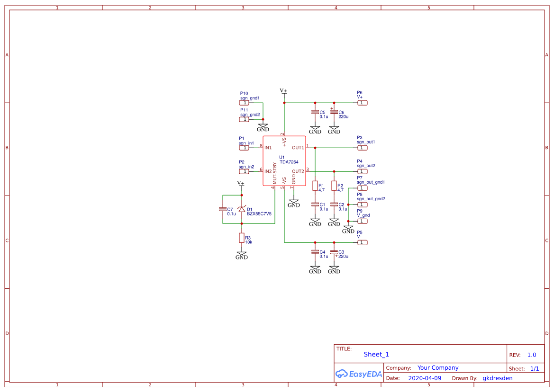Click the gkdresden drawn-by name
This screenshot has width=554, height=392.
(497, 378)
